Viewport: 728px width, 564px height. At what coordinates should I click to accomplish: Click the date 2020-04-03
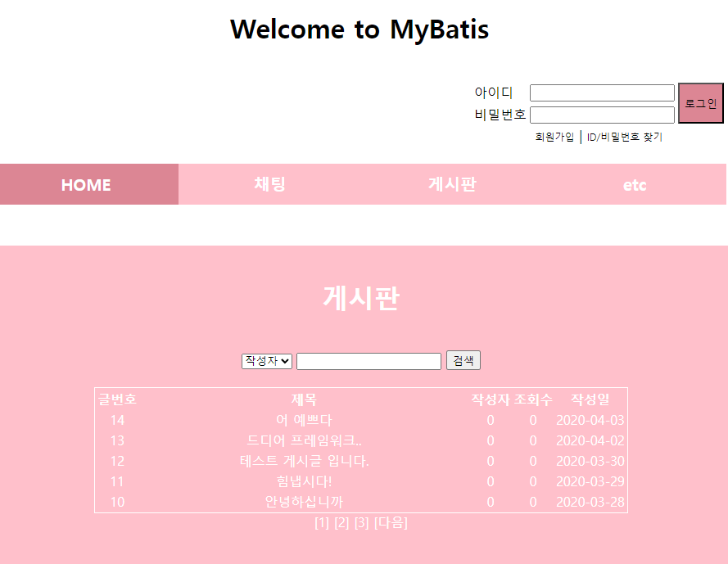point(590,420)
